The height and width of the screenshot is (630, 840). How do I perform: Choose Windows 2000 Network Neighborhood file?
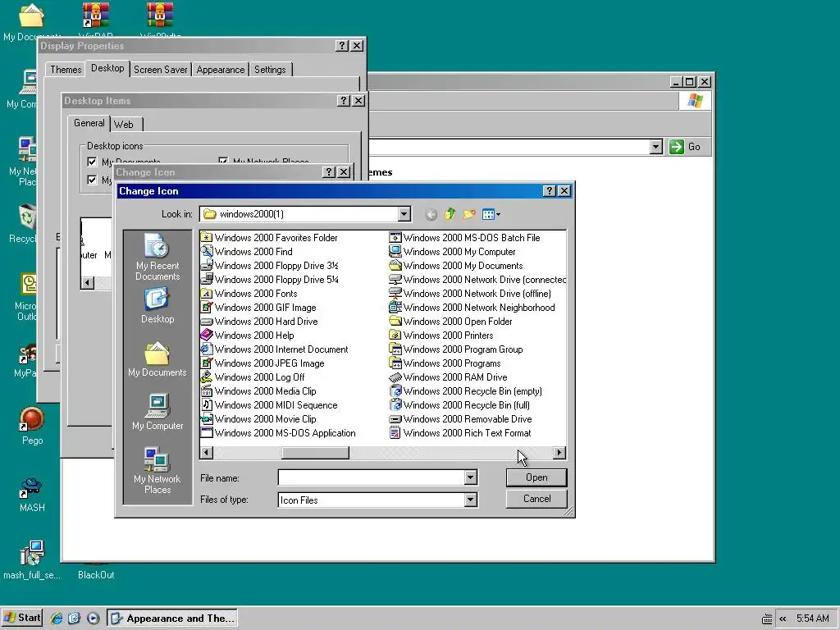click(472, 307)
